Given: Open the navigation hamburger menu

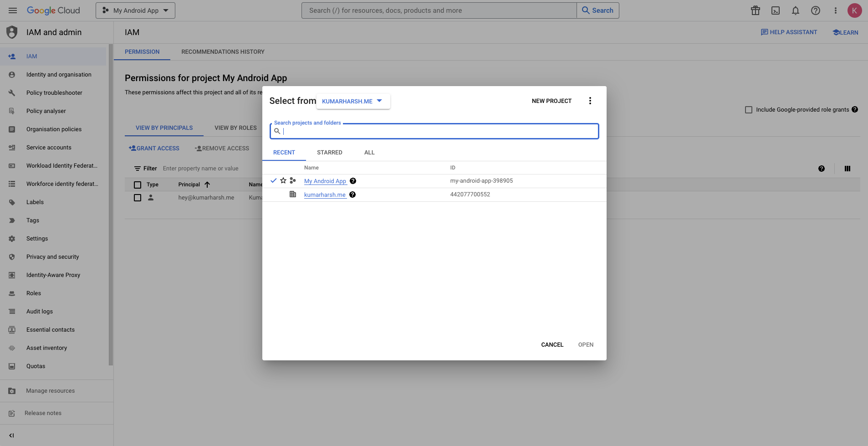Looking at the screenshot, I should coord(13,10).
